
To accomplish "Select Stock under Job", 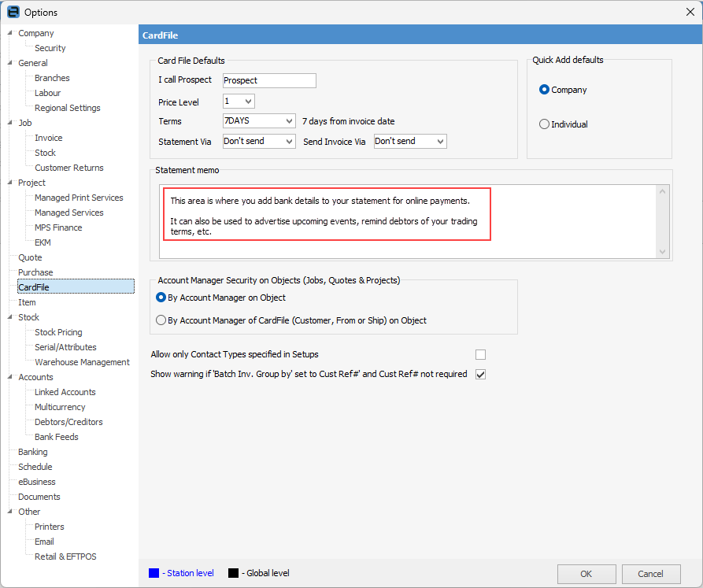I will [46, 153].
